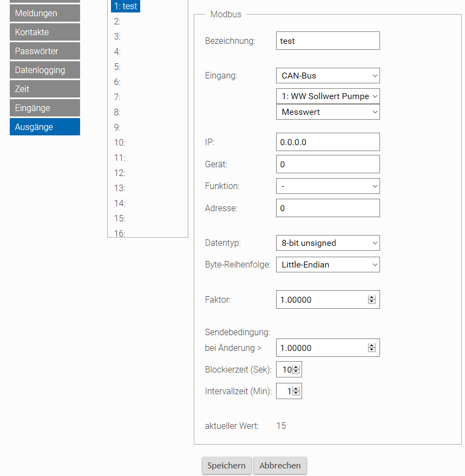Increase 'bei Änderung' threshold with up arrow

click(372, 345)
